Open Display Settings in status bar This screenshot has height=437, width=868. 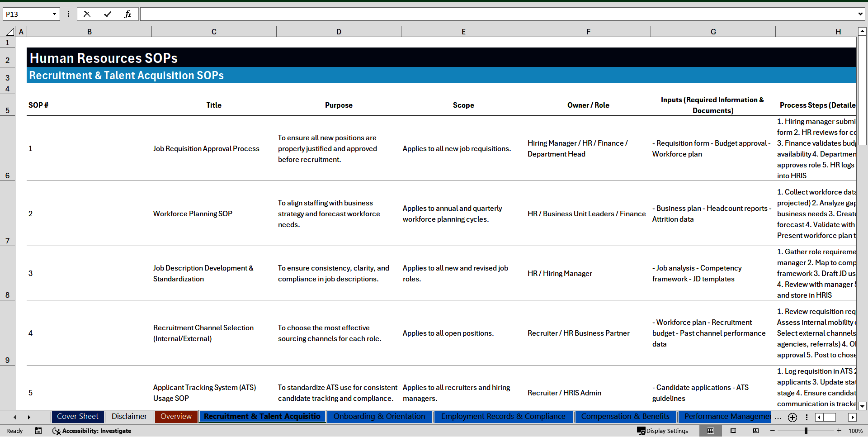[663, 431]
